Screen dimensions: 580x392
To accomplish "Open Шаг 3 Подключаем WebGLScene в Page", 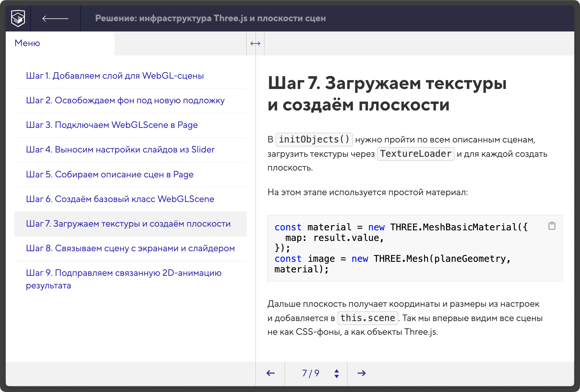I will [x=112, y=125].
